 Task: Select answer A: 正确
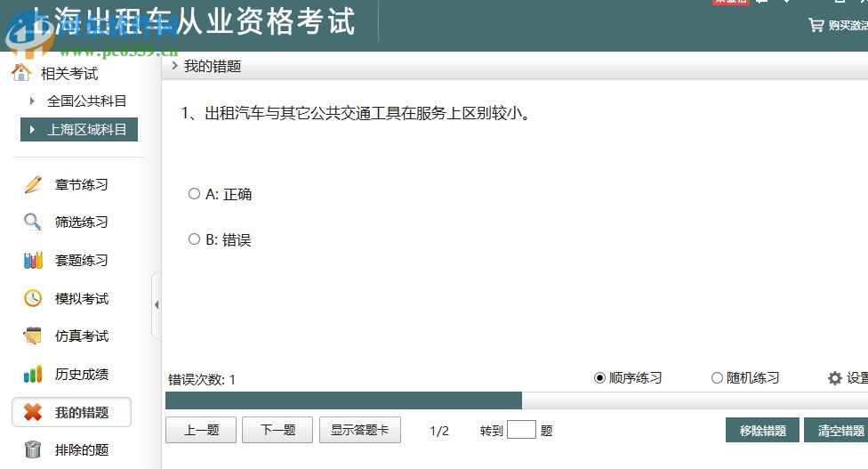click(194, 194)
